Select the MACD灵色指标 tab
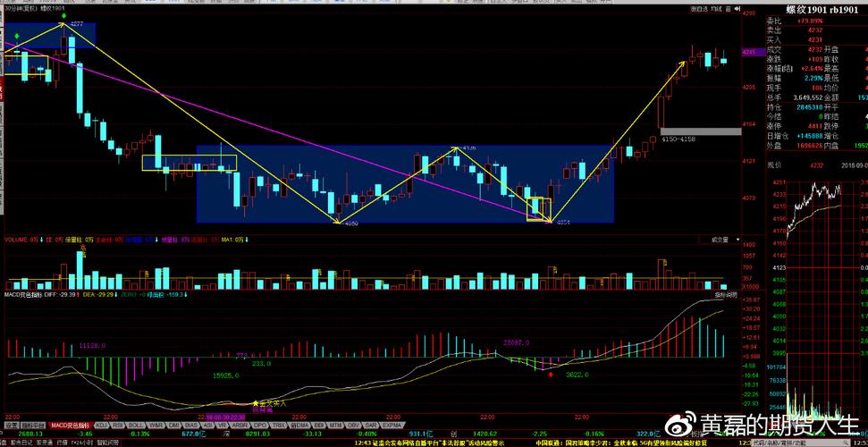Viewport: 868px width, 447px height. (x=72, y=426)
